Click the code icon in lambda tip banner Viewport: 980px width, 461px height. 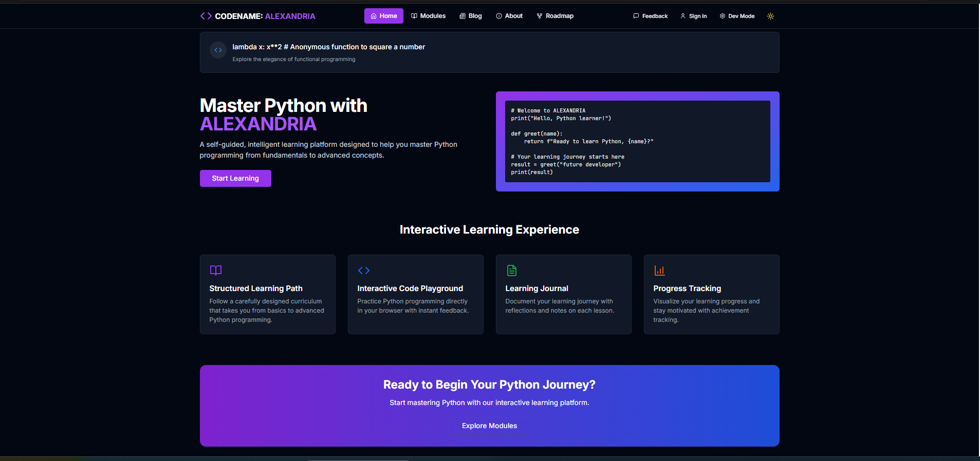pos(218,50)
